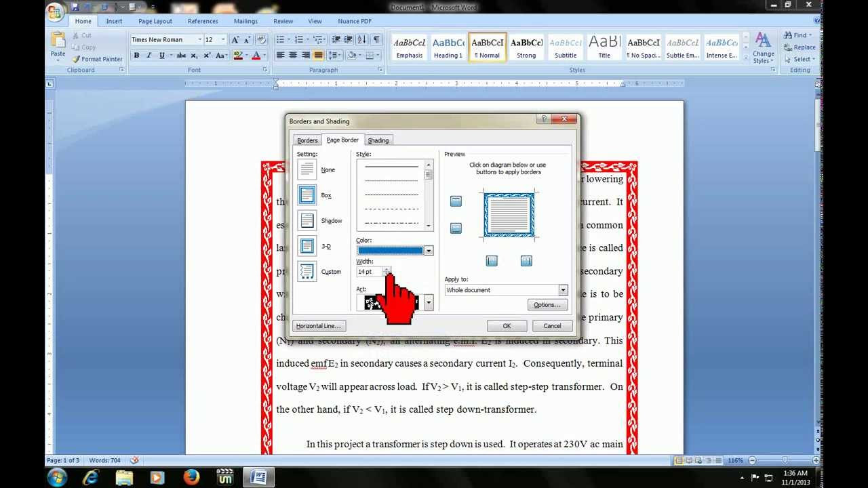The width and height of the screenshot is (868, 488).
Task: Open the Change Styles menu
Action: pos(763,48)
